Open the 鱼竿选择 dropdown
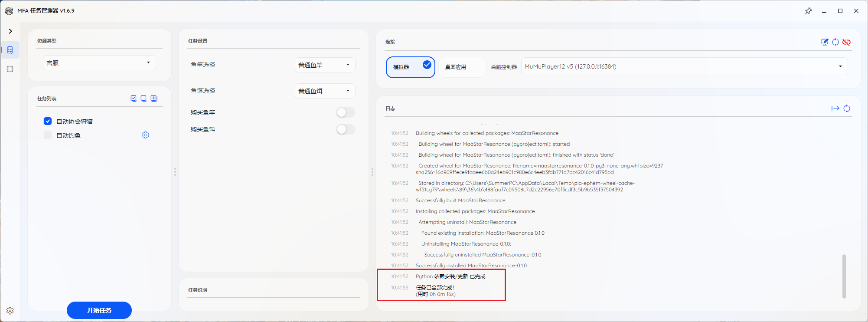This screenshot has height=322, width=868. tap(325, 65)
